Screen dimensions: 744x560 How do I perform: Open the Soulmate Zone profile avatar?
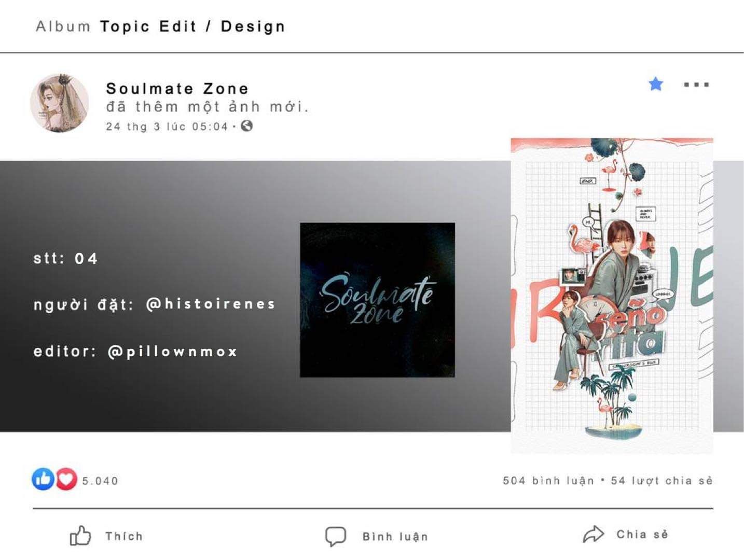pos(60,103)
